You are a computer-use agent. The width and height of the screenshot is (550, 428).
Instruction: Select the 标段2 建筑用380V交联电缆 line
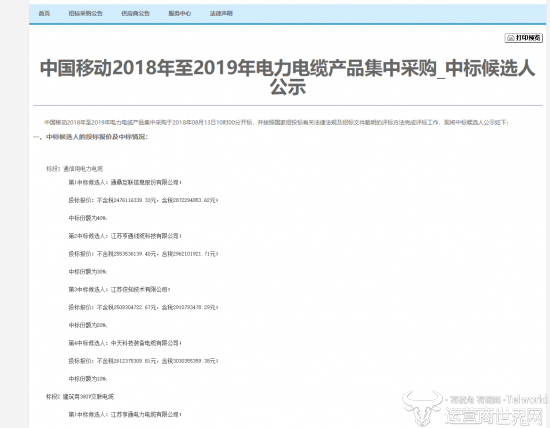80,397
